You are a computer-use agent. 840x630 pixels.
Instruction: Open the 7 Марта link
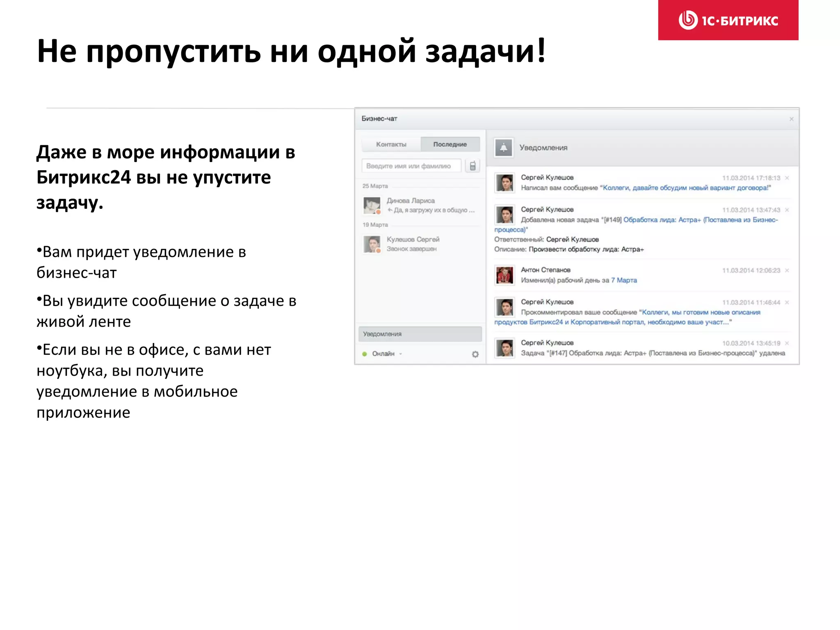[x=624, y=280]
